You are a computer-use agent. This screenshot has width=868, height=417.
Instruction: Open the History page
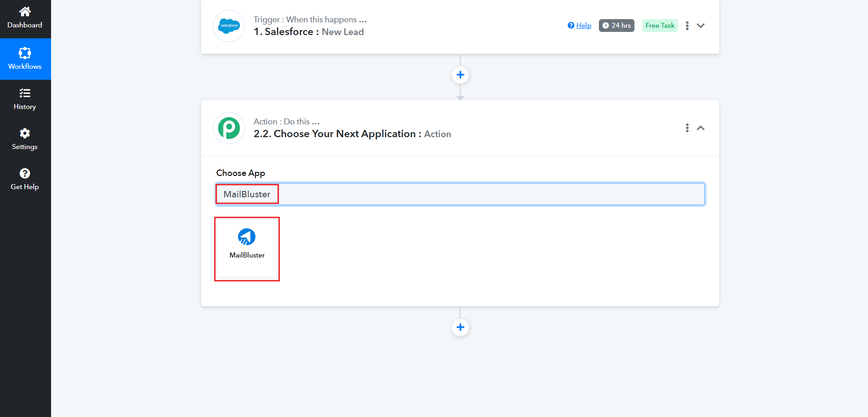pyautogui.click(x=25, y=99)
